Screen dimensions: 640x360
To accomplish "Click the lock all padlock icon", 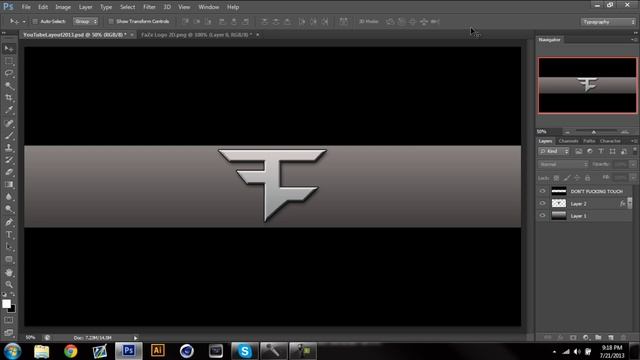I will (x=588, y=178).
